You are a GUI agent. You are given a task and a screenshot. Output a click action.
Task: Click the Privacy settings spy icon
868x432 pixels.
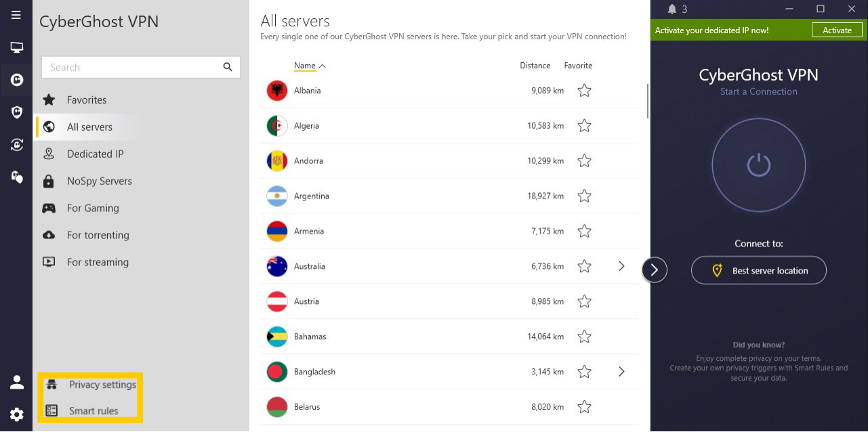(x=51, y=385)
